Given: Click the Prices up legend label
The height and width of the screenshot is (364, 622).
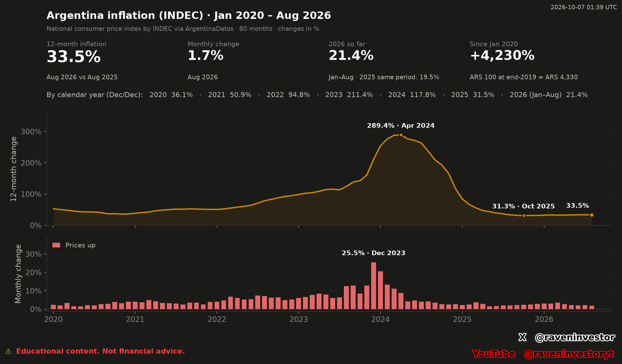Looking at the screenshot, I should click(x=81, y=245).
